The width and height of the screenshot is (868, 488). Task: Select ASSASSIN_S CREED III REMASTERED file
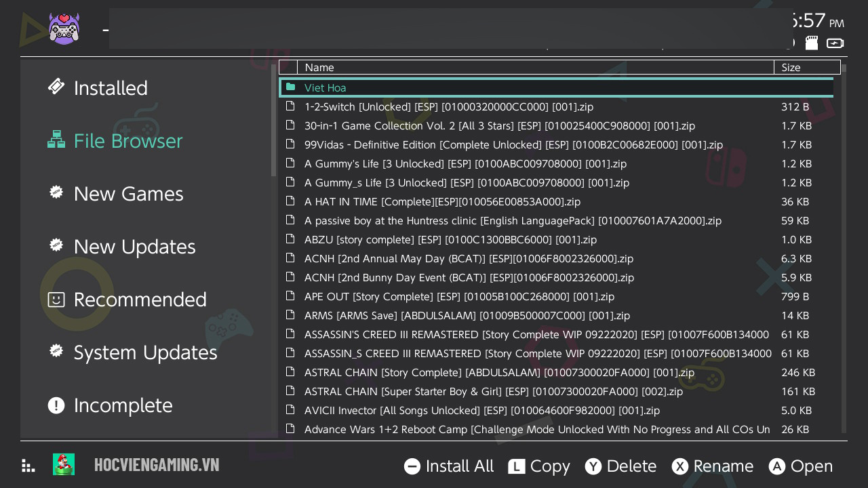click(556, 353)
